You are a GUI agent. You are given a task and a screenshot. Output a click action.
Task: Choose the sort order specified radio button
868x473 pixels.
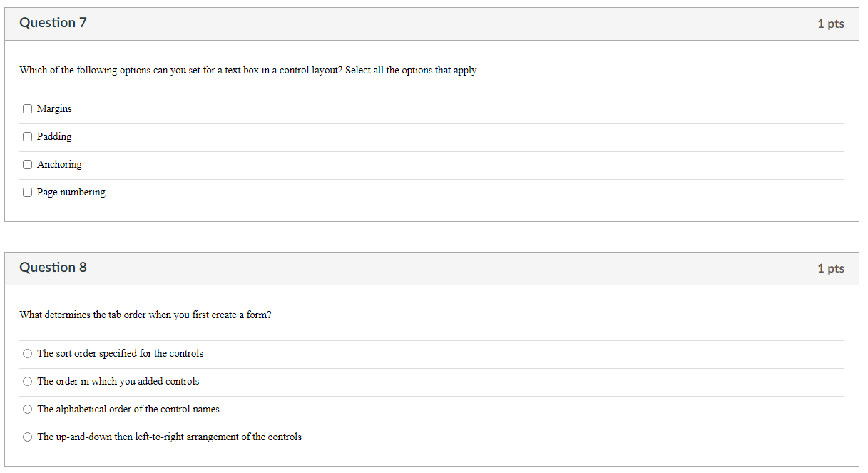(x=27, y=354)
